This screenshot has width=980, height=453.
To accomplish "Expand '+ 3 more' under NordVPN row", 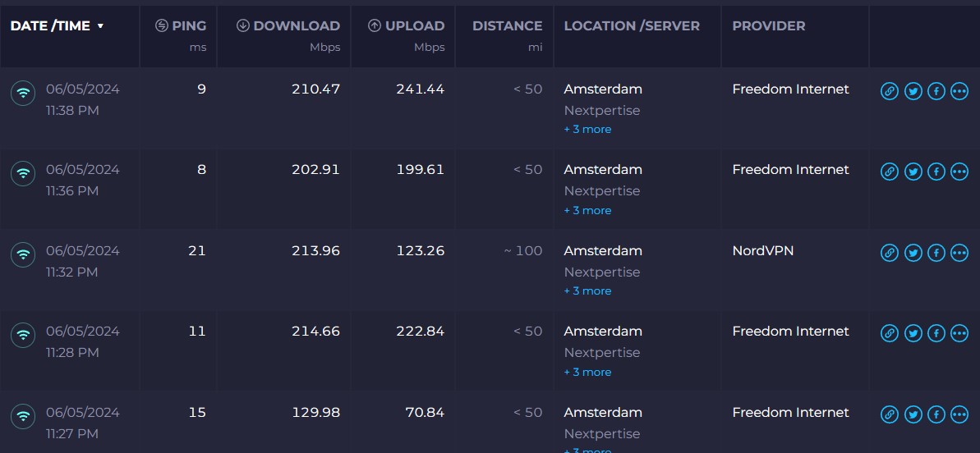I will (x=587, y=291).
